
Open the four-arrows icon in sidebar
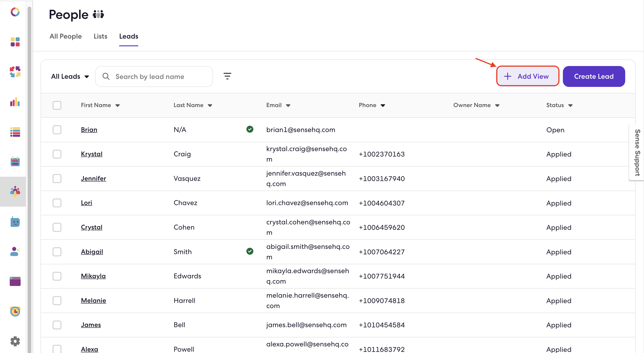[x=15, y=72]
